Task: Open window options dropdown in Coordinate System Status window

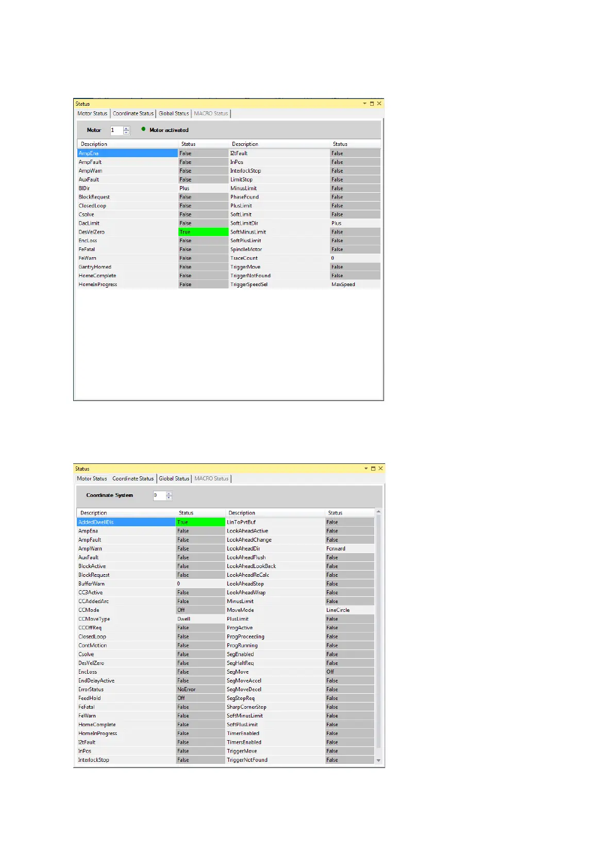Action: (366, 469)
